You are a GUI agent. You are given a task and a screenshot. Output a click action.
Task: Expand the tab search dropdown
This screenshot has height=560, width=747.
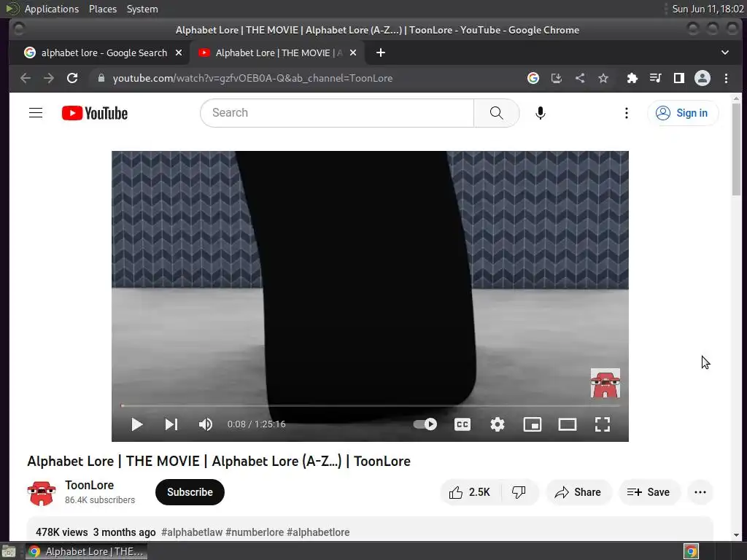[725, 52]
